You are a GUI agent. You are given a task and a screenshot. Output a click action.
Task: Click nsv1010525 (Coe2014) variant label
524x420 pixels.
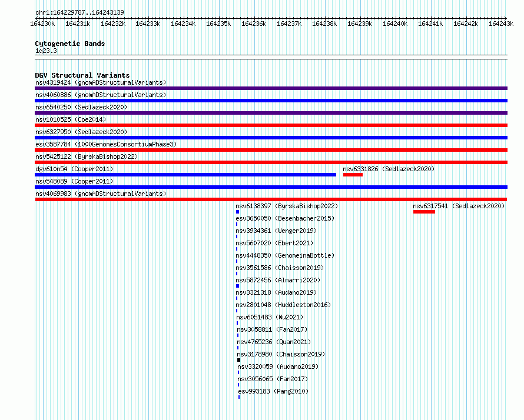71,119
